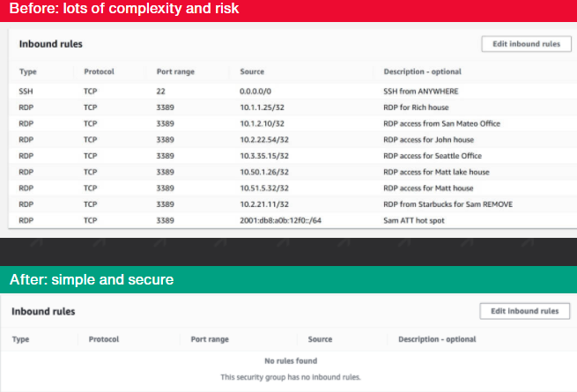This screenshot has width=577, height=392.
Task: Click Edit inbound rules in After panel
Action: [x=524, y=311]
